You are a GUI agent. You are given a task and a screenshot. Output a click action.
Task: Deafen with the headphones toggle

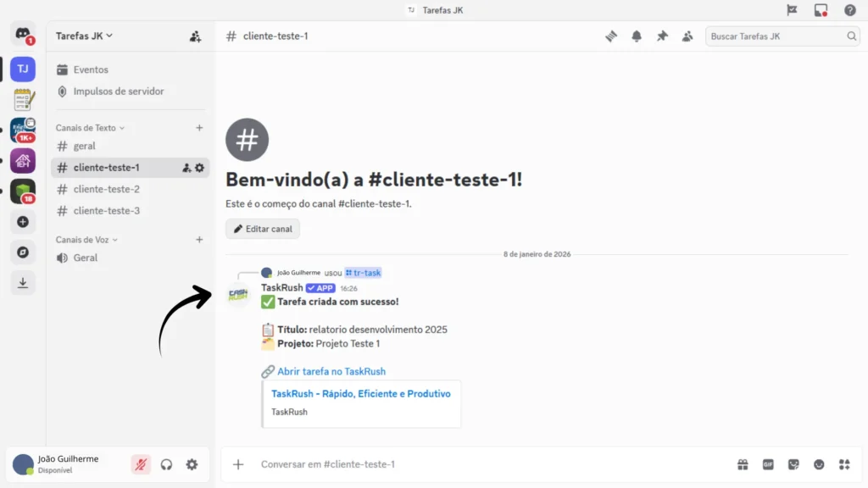pos(166,464)
